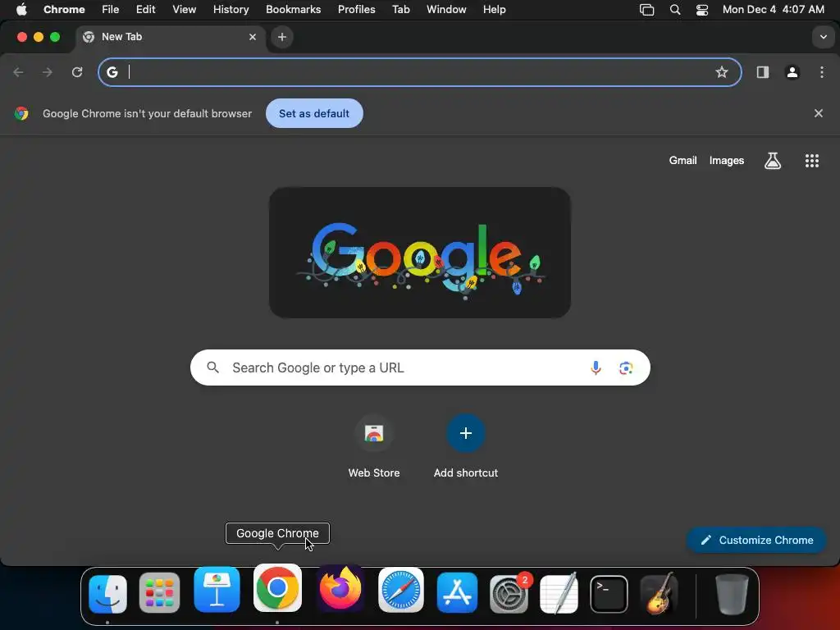
Task: Open TextEdit from the Dock
Action: click(559, 593)
